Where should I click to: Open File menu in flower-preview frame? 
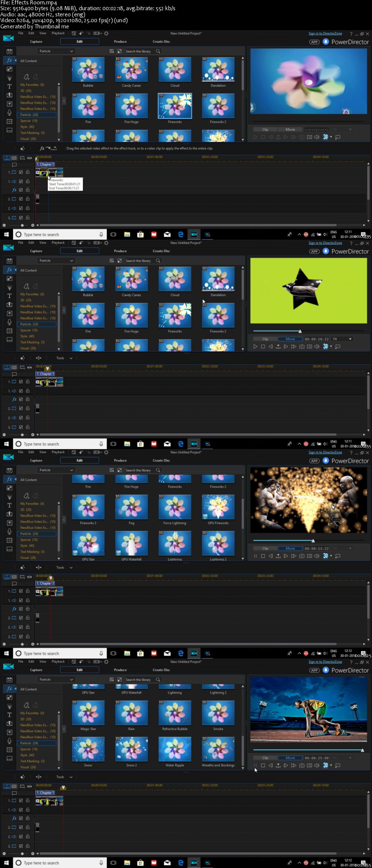21,33
